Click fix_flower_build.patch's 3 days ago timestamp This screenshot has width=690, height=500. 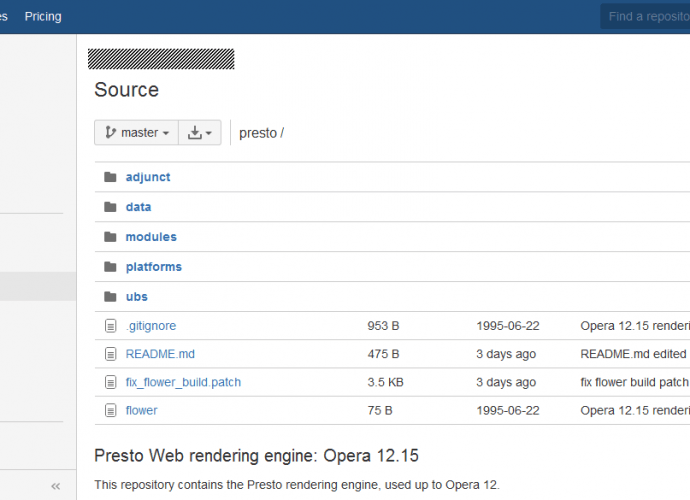point(506,382)
